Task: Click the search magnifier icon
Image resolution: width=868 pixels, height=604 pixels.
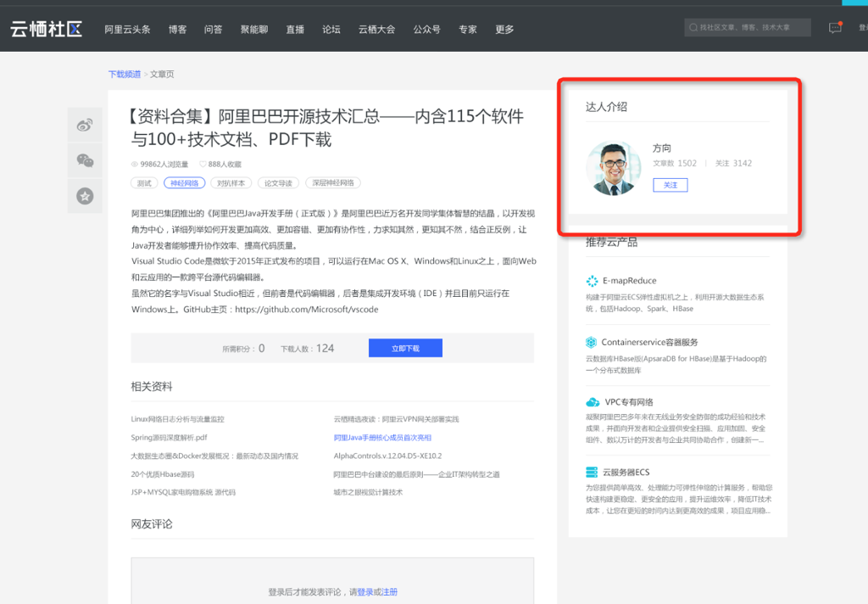Action: [x=693, y=27]
